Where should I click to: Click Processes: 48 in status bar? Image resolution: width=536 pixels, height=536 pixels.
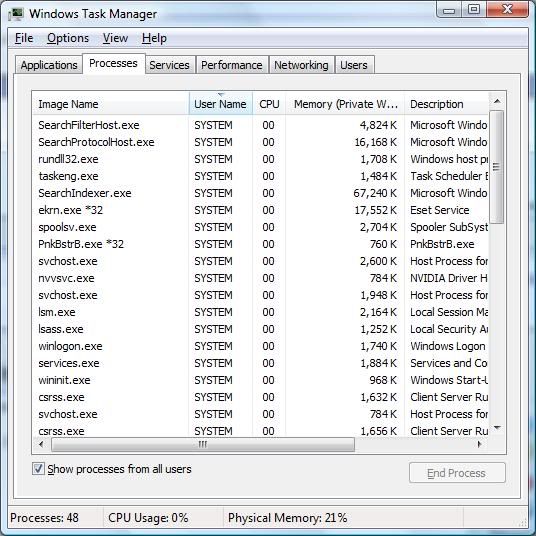coord(44,518)
